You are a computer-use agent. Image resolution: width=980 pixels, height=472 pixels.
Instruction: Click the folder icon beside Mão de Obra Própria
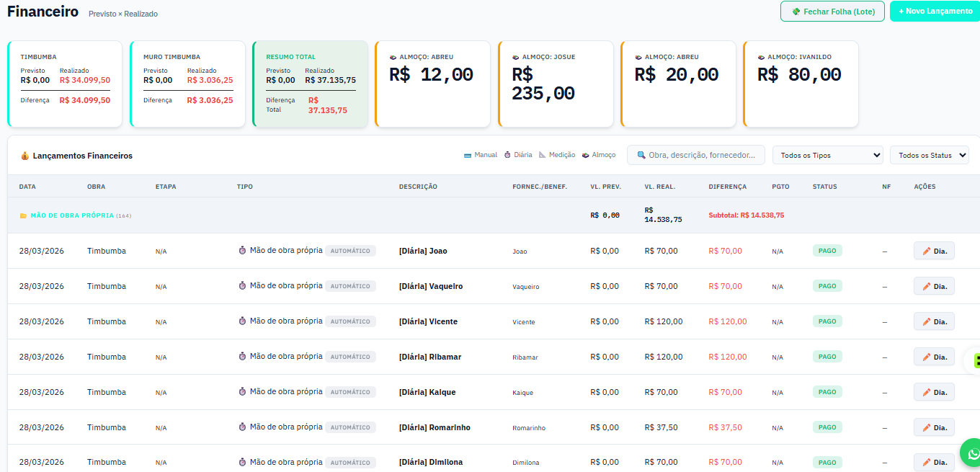tap(23, 215)
